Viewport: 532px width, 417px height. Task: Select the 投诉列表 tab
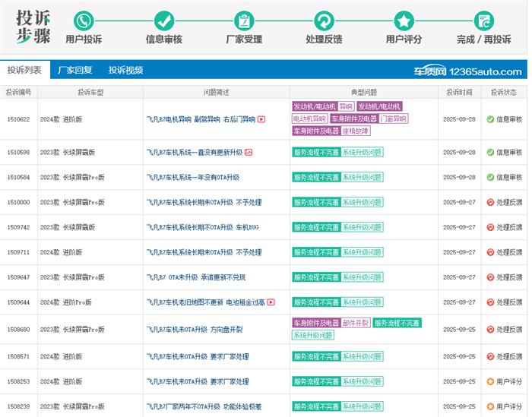tap(25, 70)
